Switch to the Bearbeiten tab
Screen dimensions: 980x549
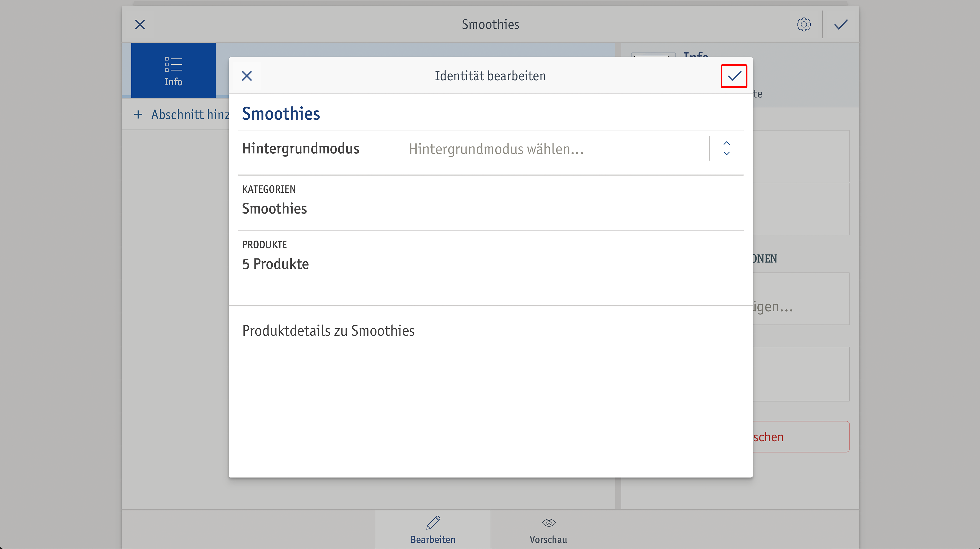(x=433, y=529)
